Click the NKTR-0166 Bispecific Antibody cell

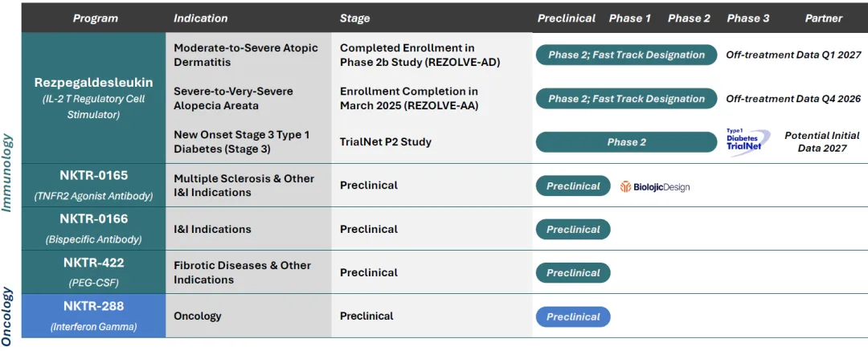click(x=93, y=229)
